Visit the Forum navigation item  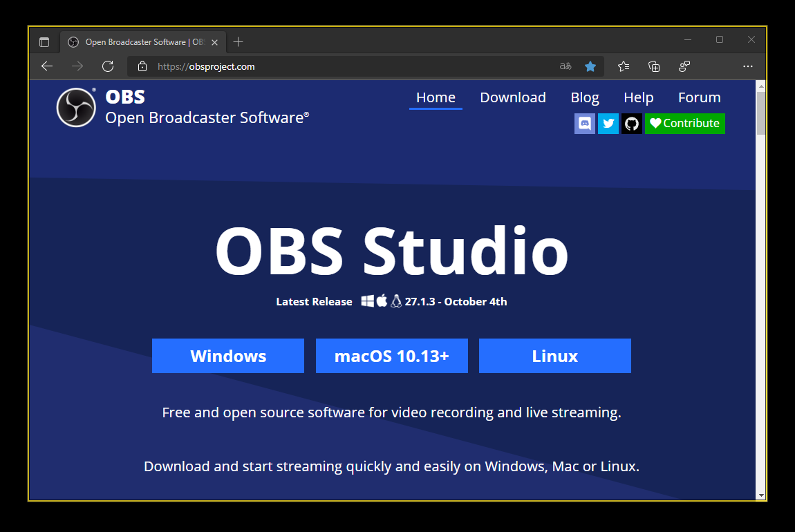tap(699, 97)
